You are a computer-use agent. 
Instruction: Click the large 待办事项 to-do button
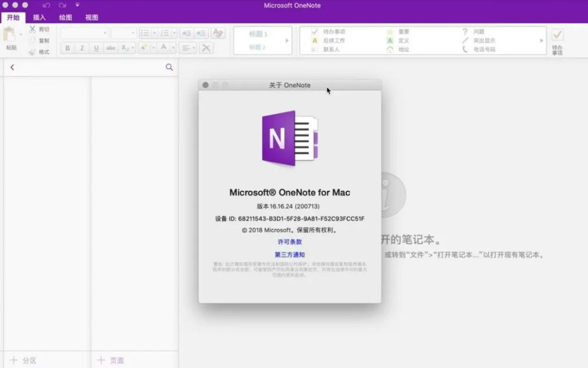pos(558,41)
